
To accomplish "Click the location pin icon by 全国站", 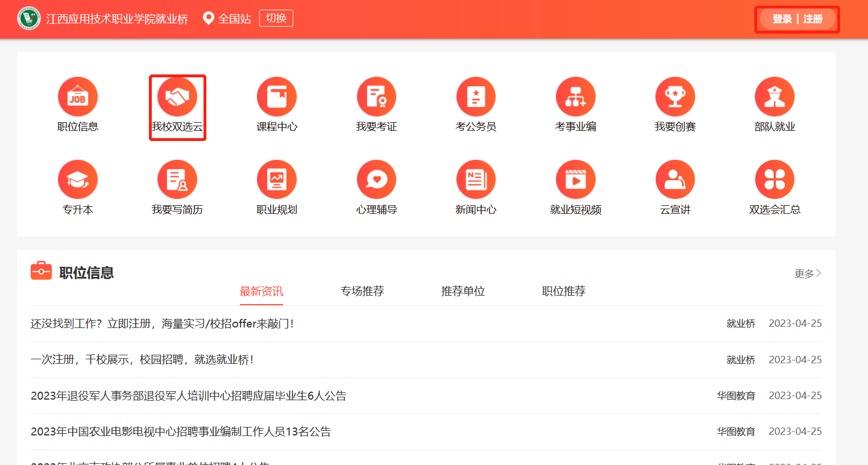I will click(x=209, y=18).
